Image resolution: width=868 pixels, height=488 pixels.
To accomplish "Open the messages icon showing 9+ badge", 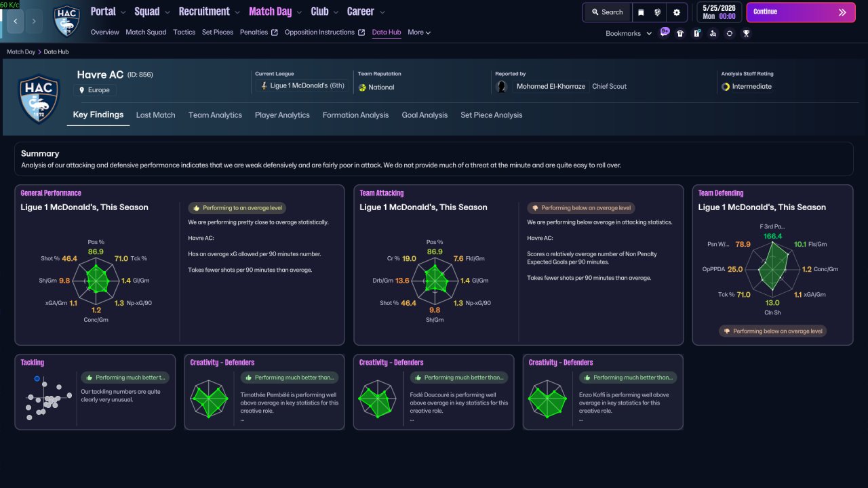I will click(x=665, y=33).
